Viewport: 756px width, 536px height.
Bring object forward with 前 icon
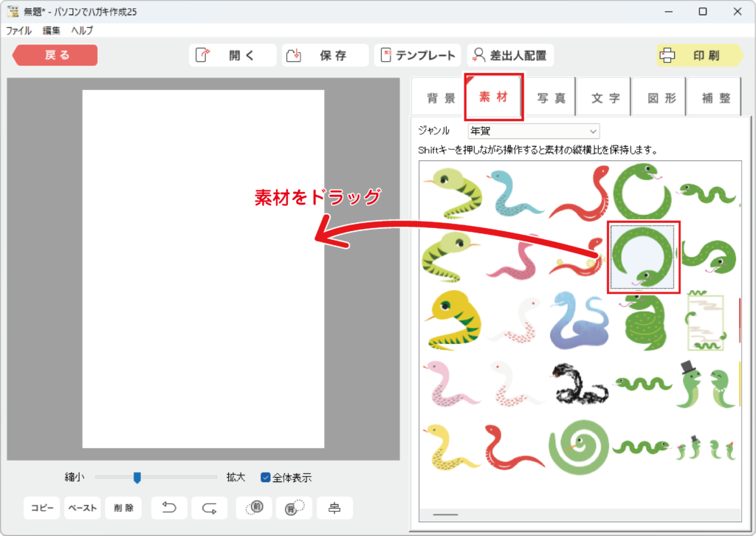(x=254, y=507)
